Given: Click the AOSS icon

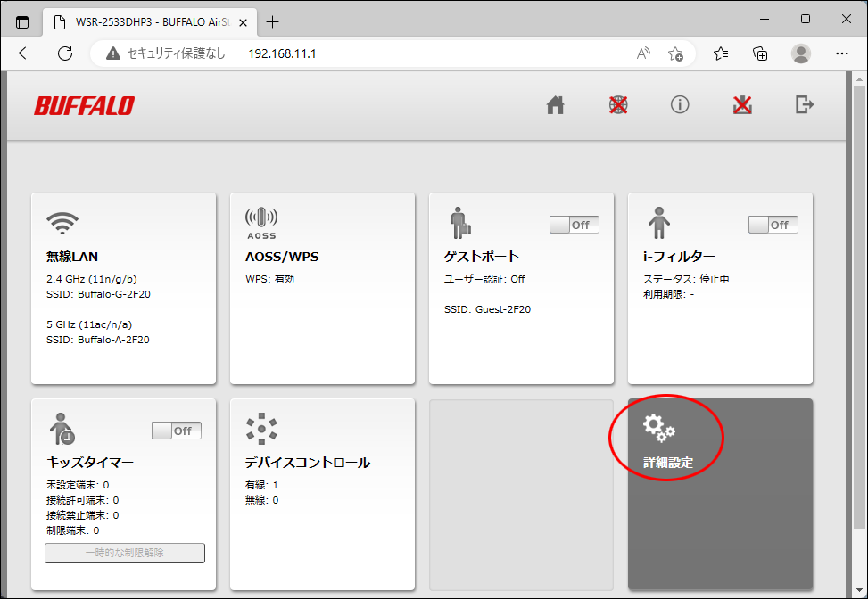Looking at the screenshot, I should [x=261, y=224].
